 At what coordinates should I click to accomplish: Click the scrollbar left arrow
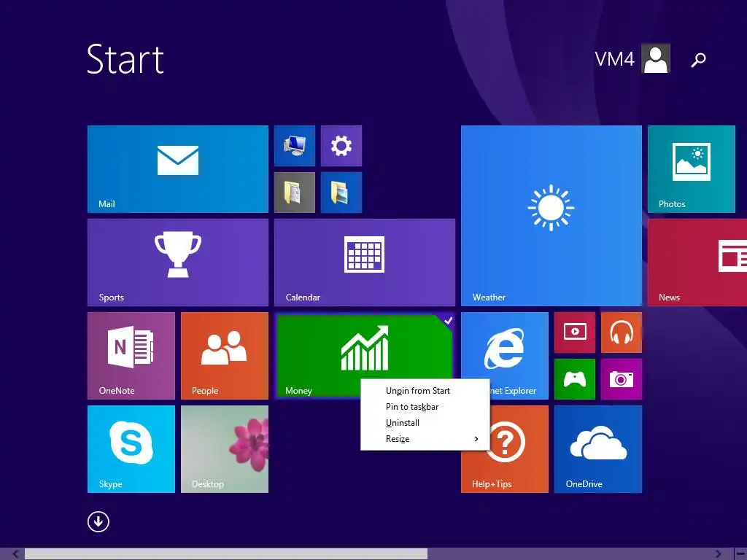click(x=16, y=554)
